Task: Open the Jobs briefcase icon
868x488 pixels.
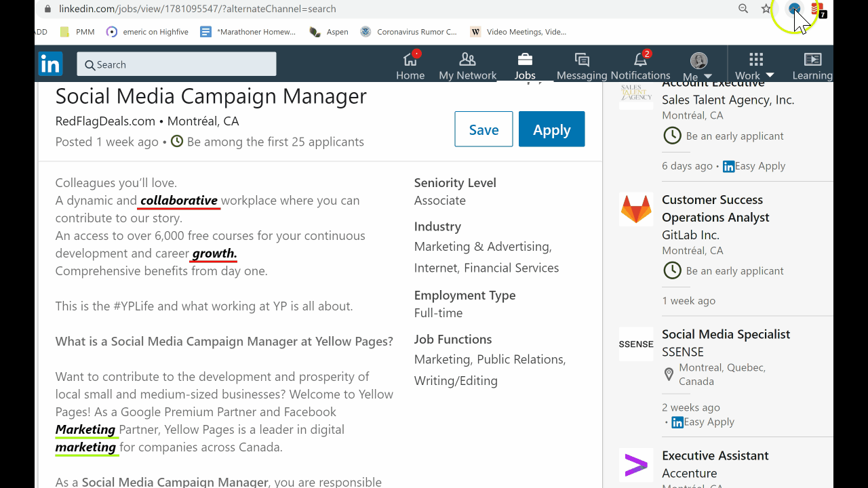Action: coord(525,59)
